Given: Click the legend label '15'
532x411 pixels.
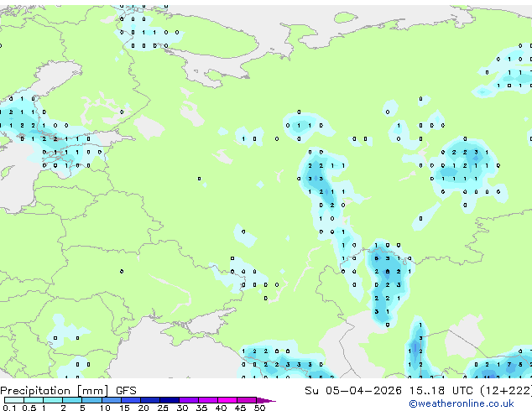Looking at the screenshot, I should 124,408.
